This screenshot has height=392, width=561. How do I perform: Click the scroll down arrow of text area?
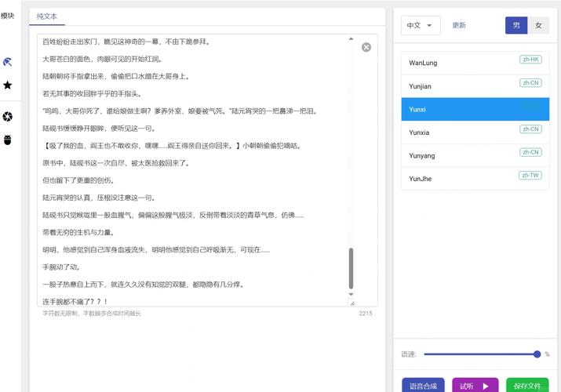351,295
